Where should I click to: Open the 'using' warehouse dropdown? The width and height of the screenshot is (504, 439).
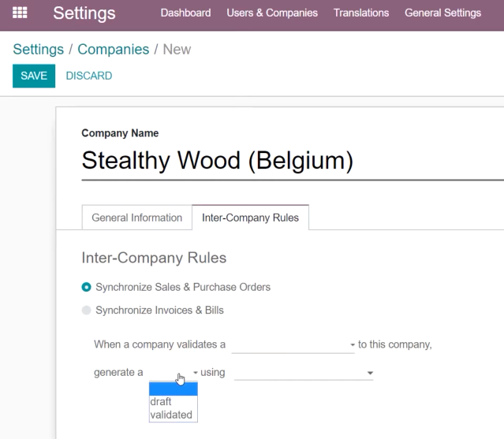304,373
